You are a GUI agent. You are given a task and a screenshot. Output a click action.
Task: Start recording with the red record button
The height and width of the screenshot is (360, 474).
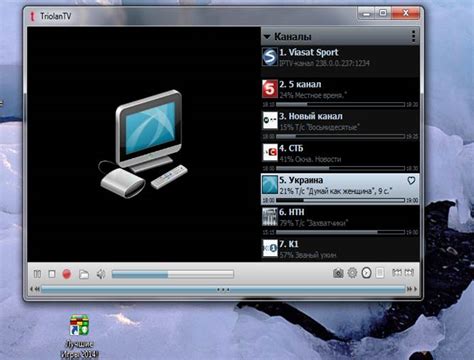[x=67, y=274]
